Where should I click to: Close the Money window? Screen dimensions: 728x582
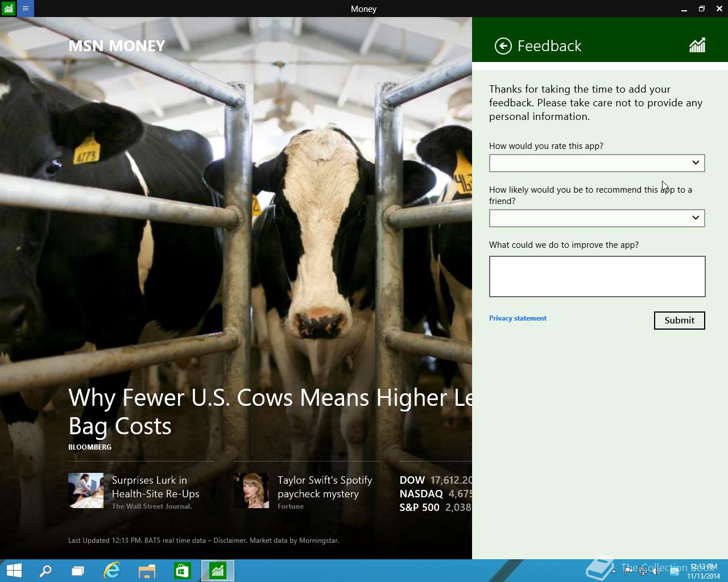coord(719,9)
